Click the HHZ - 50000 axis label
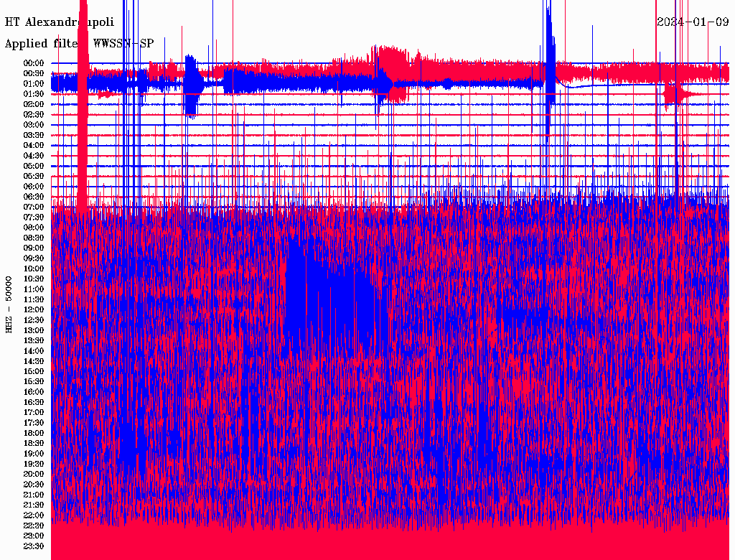735x560 pixels. coord(9,304)
